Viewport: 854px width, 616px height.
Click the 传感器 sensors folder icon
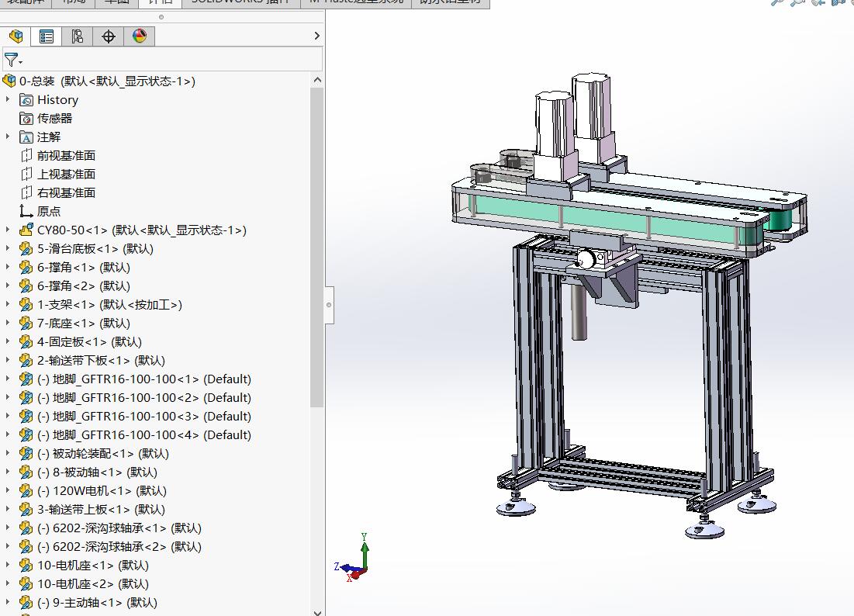(26, 119)
